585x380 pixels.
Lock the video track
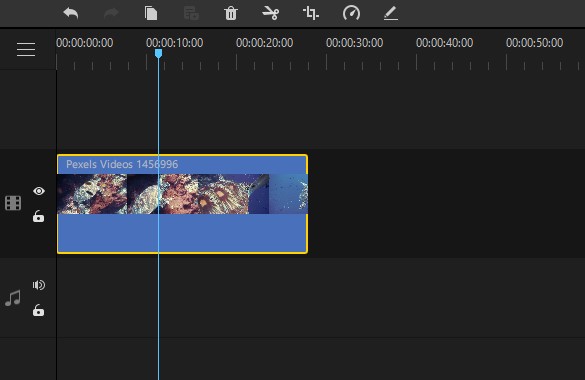(x=38, y=216)
